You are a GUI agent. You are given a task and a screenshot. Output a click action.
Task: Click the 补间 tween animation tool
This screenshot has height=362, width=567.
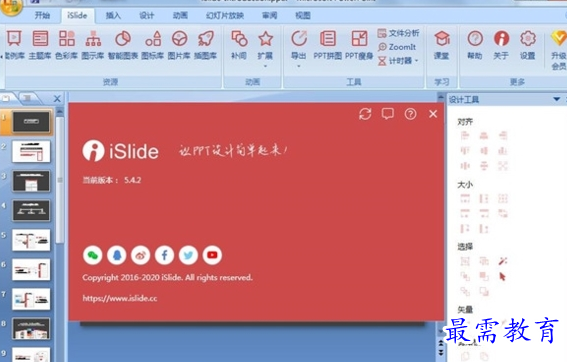(x=239, y=45)
